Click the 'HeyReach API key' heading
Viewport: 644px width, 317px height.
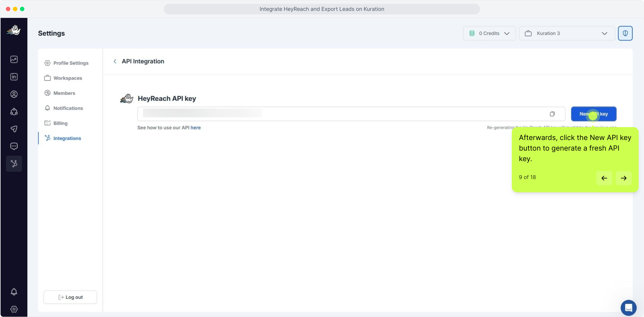pos(167,99)
